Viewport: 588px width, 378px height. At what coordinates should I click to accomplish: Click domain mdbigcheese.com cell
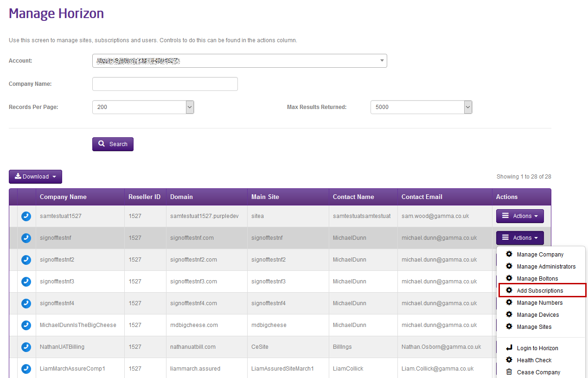pyautogui.click(x=194, y=325)
